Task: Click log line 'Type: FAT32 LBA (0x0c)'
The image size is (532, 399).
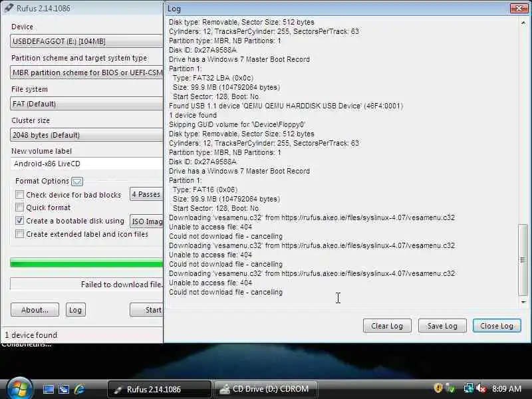Action: pos(213,78)
